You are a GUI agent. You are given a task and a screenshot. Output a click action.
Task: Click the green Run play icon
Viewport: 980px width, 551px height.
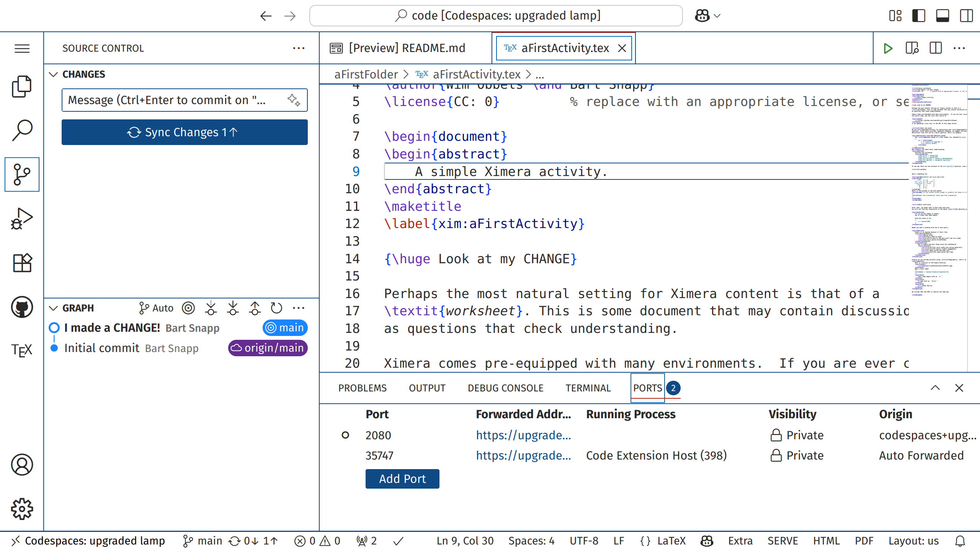[x=888, y=48]
